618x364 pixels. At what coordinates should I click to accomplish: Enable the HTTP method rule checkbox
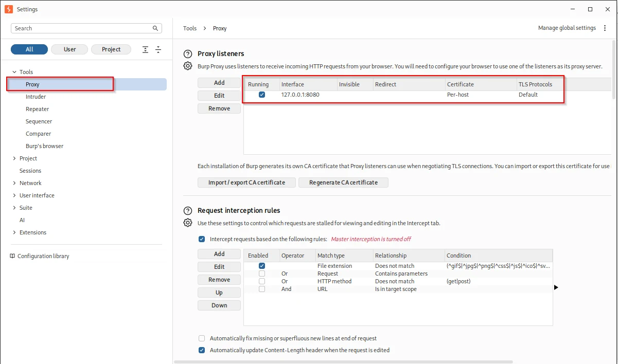coord(262,281)
